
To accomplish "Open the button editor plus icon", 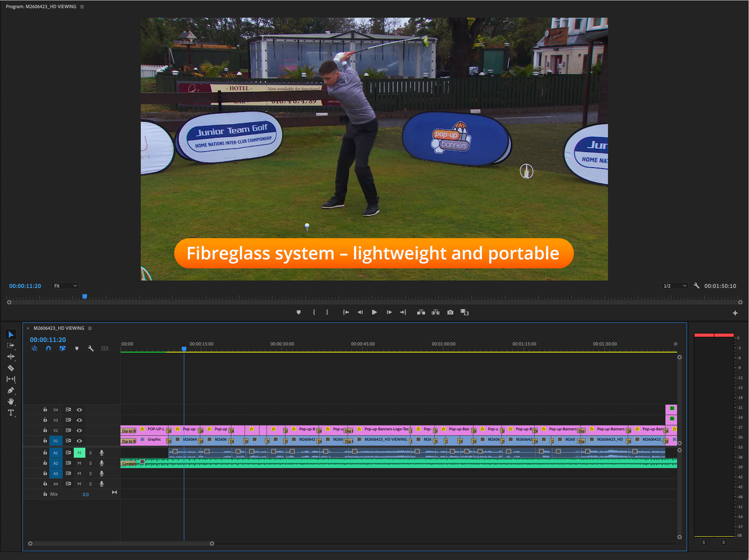I will [x=735, y=313].
